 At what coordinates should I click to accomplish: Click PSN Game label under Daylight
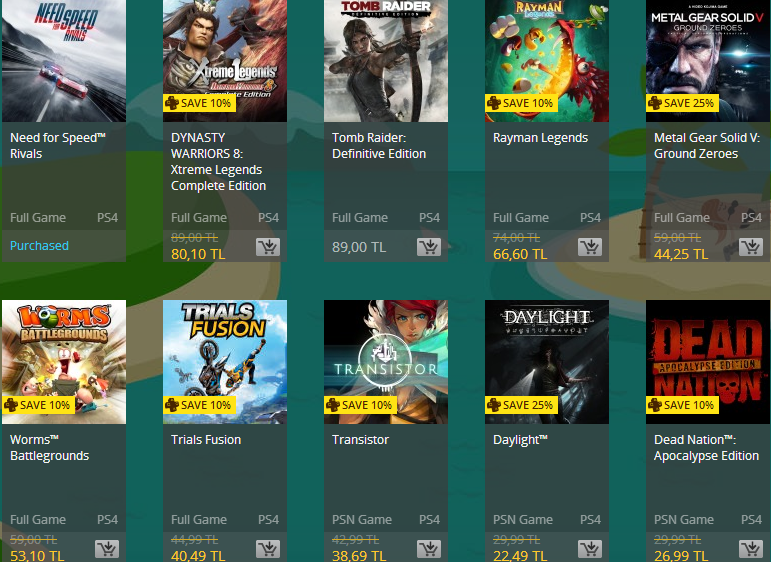pyautogui.click(x=523, y=519)
